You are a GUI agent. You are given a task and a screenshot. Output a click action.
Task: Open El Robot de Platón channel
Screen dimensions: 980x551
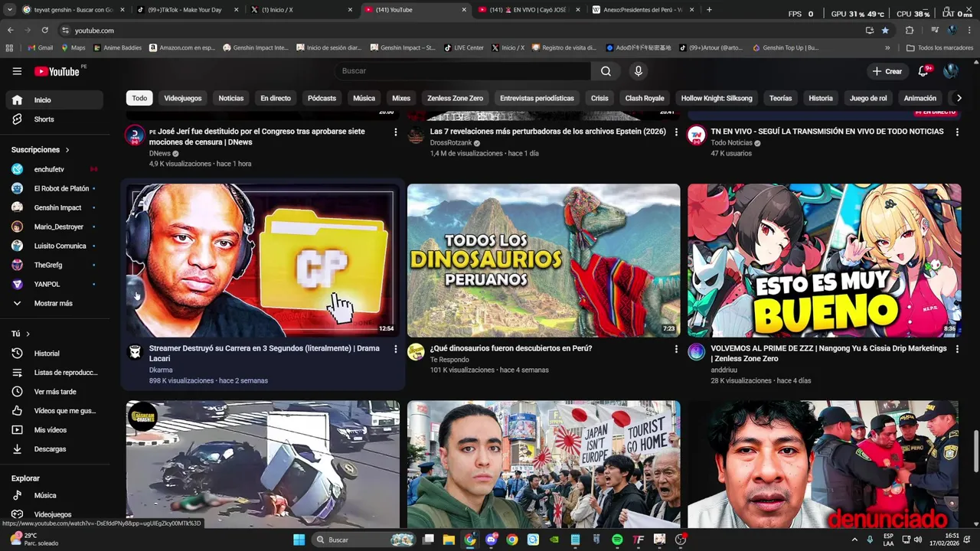(x=54, y=188)
